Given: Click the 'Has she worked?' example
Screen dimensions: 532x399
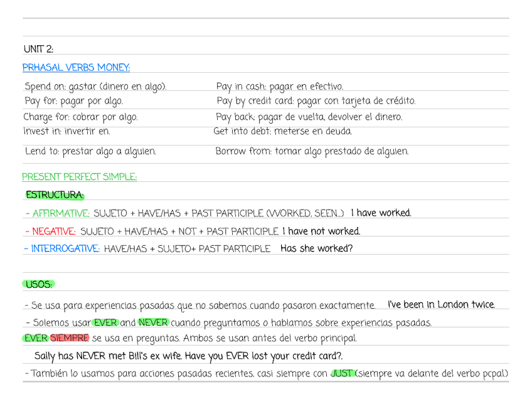Looking at the screenshot, I should 316,248.
